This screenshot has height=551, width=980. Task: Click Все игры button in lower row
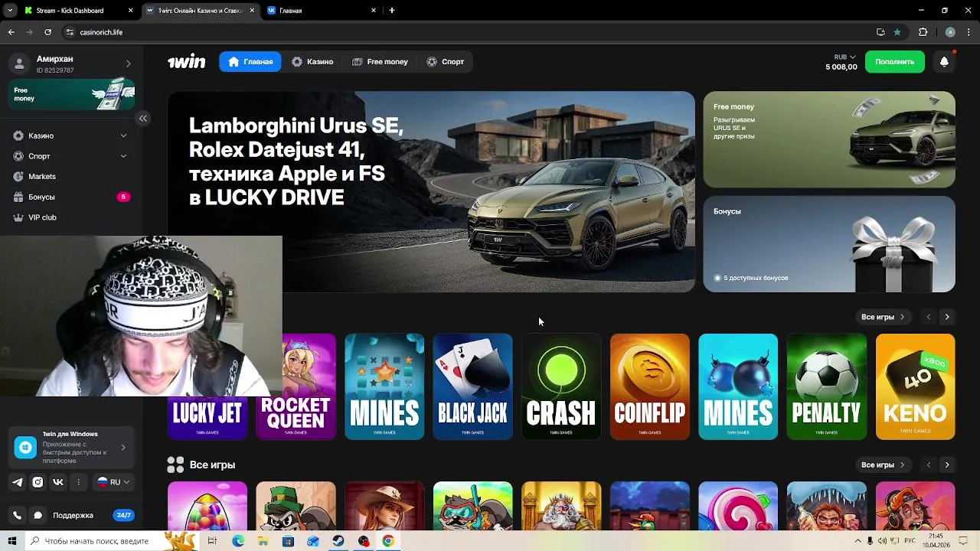[x=883, y=465]
